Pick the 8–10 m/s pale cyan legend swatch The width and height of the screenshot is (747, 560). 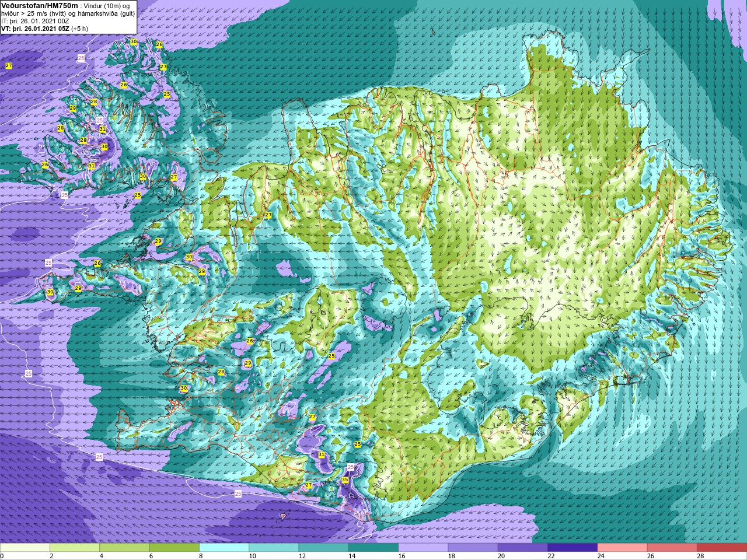tap(224, 548)
